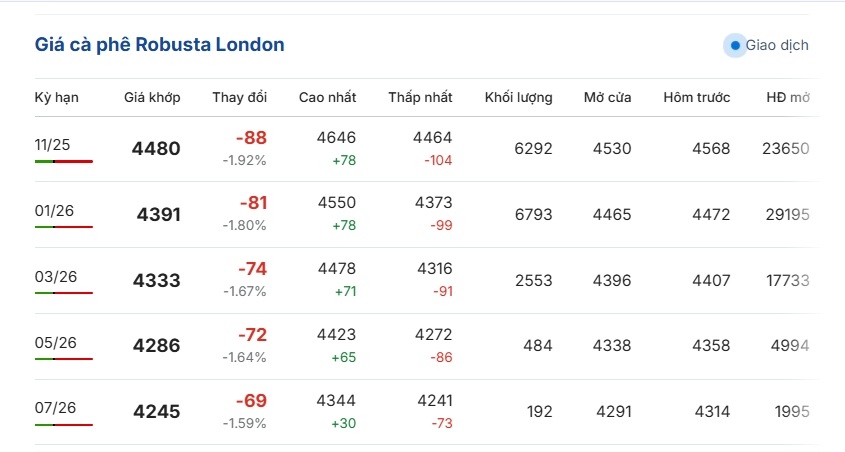Click the -88 price change value
845x452 pixels.
click(251, 138)
